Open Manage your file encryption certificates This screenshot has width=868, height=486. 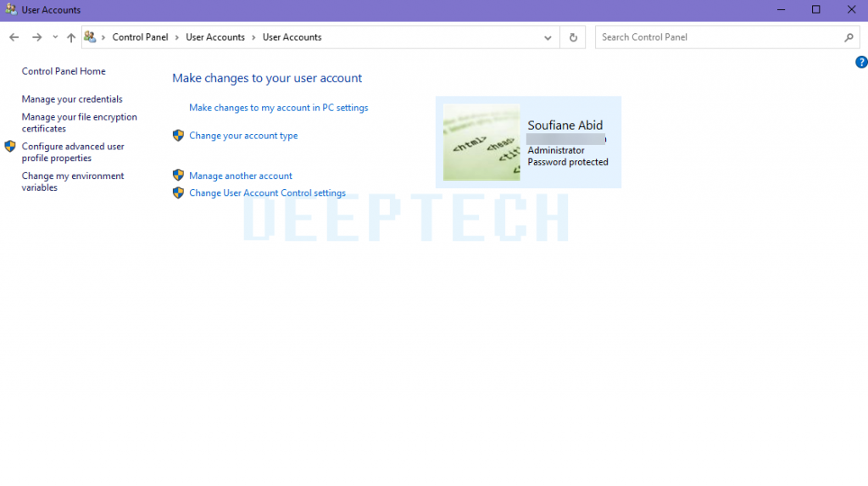pos(79,122)
